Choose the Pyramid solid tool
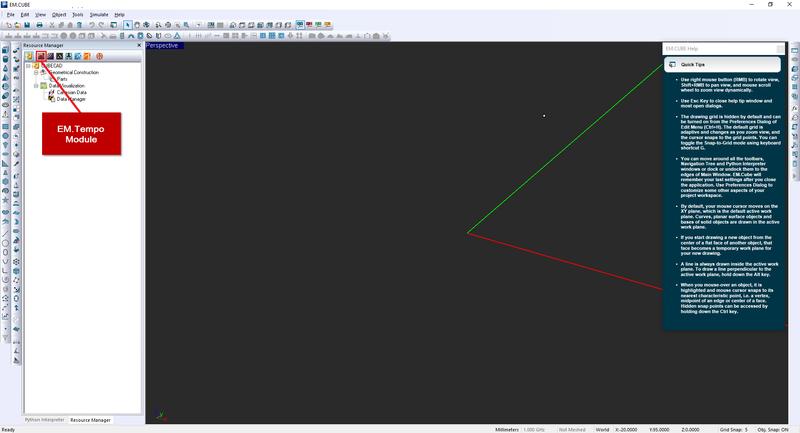This screenshot has height=433, width=800. [5, 78]
